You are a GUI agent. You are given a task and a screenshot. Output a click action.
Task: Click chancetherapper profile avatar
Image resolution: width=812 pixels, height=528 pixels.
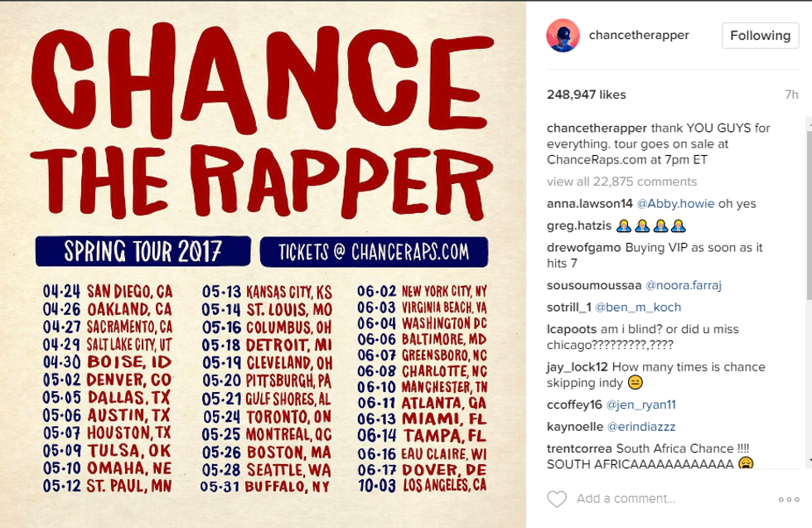point(563,36)
